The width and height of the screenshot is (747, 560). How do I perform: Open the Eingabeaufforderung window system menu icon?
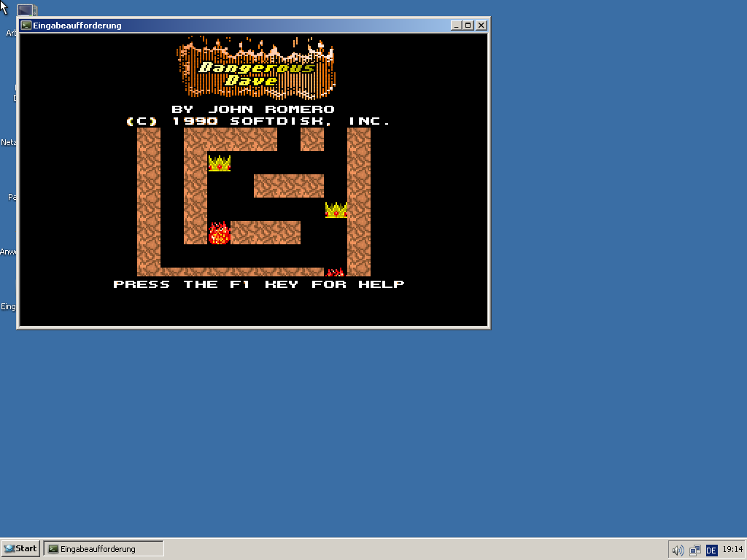[x=26, y=26]
